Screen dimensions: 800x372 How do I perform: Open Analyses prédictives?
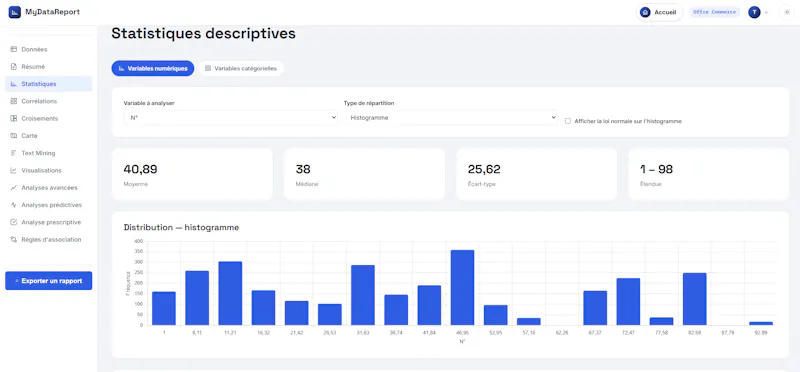click(49, 205)
